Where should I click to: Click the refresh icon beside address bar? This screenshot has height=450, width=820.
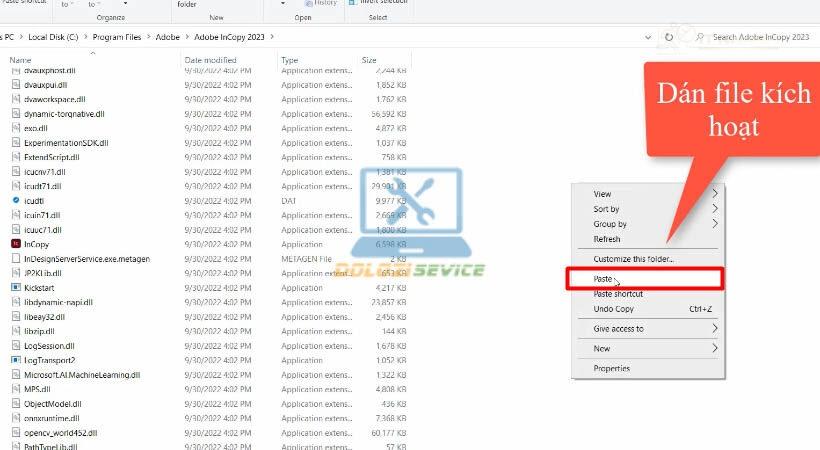pyautogui.click(x=669, y=37)
